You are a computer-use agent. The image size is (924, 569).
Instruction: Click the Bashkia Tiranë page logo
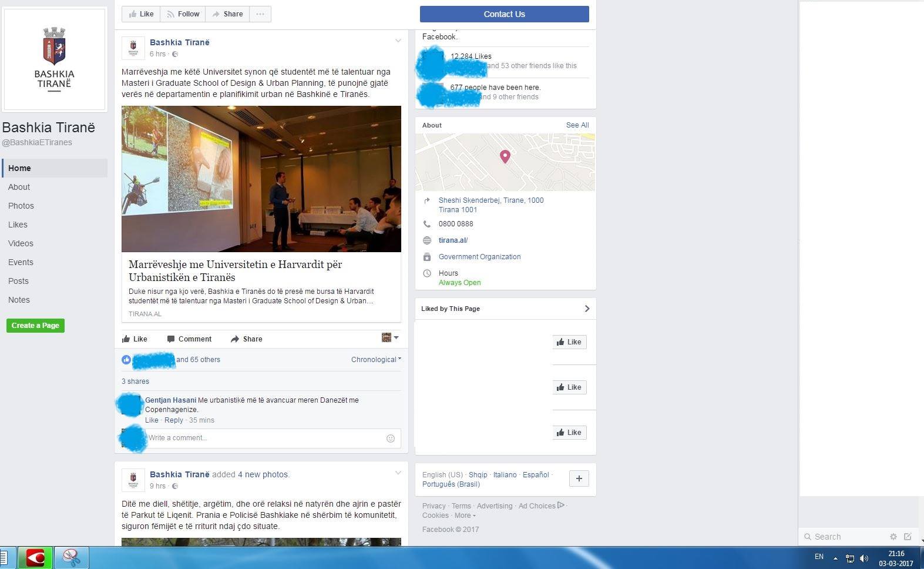point(54,59)
